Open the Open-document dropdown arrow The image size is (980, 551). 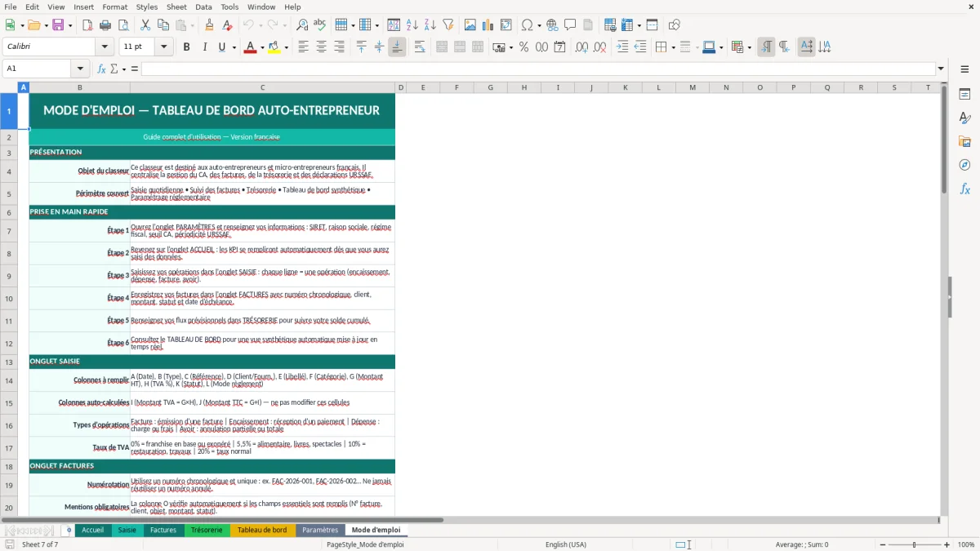tap(46, 25)
